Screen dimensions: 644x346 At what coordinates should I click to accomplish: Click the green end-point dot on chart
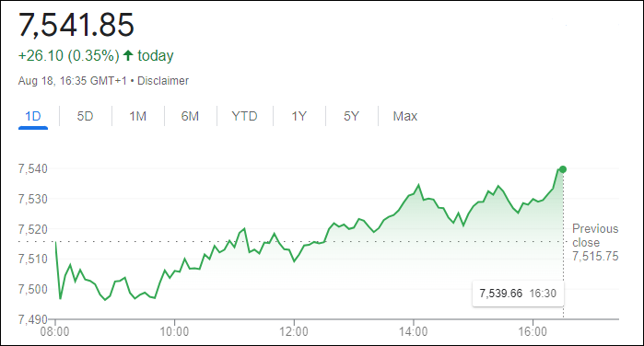(563, 169)
